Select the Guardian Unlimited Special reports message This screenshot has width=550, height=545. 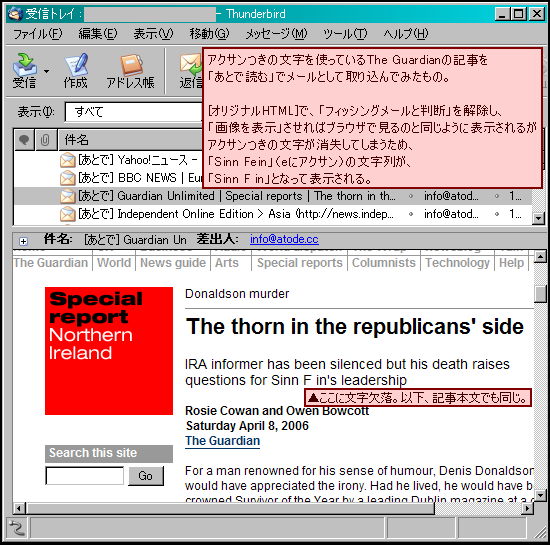pyautogui.click(x=273, y=196)
